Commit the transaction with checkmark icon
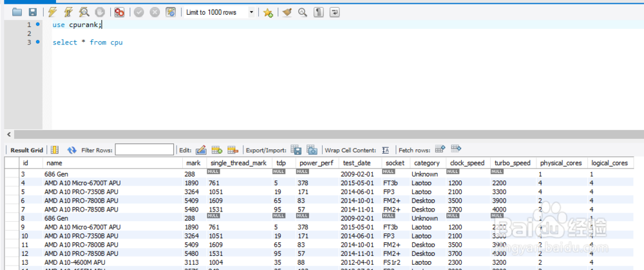The image size is (644, 270). pyautogui.click(x=139, y=12)
